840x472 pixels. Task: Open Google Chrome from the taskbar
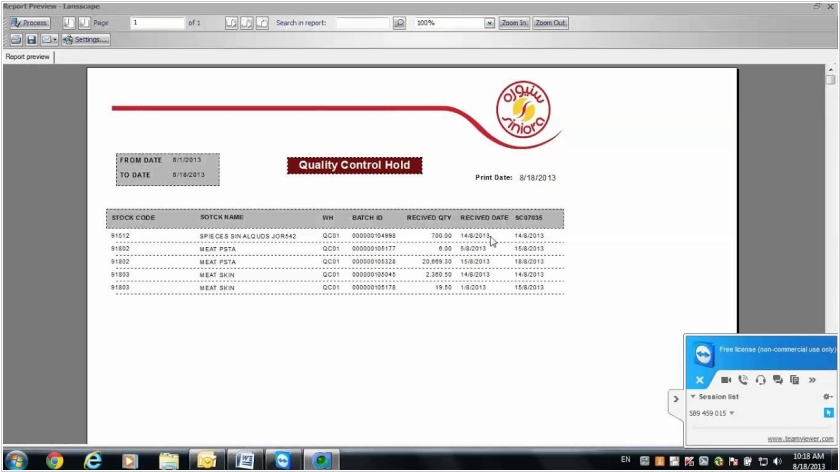click(54, 460)
